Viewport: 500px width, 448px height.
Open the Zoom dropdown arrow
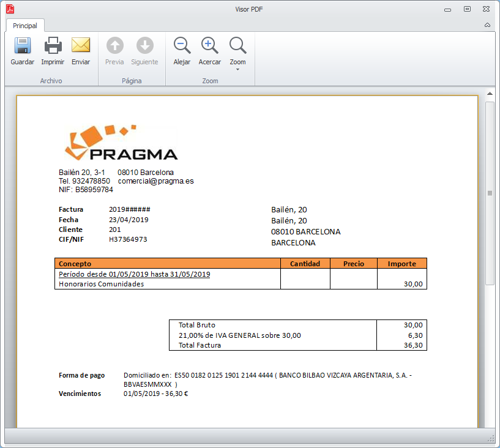point(237,69)
